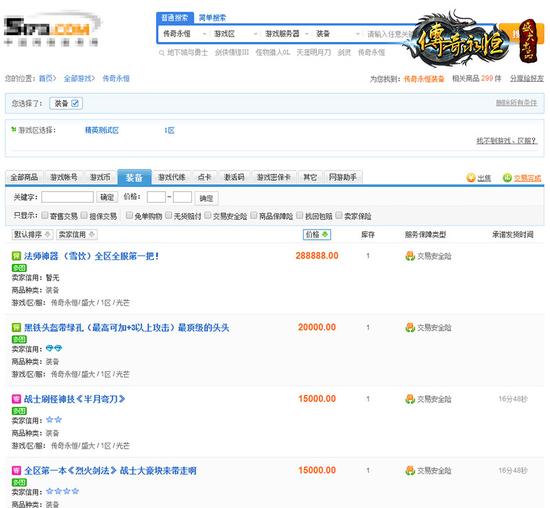This screenshot has width=550, height=508.
Task: Check the 商品保障险 filter checkbox
Action: click(254, 215)
